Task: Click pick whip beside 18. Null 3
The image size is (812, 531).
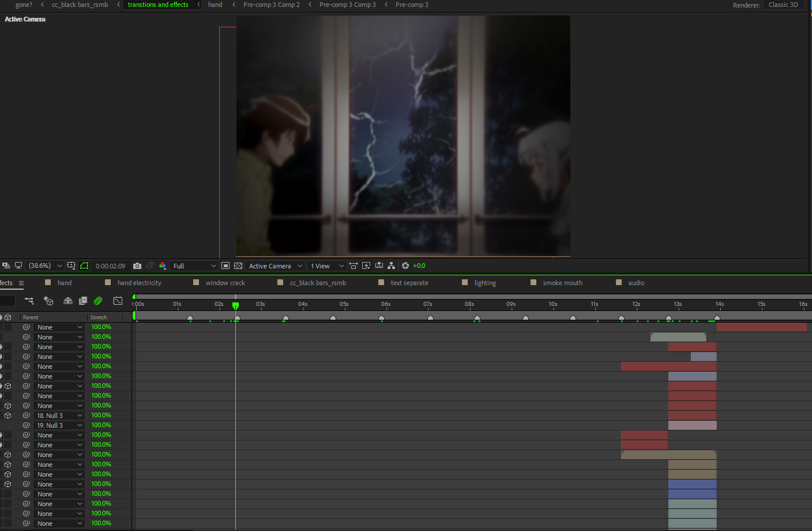Action: tap(26, 416)
